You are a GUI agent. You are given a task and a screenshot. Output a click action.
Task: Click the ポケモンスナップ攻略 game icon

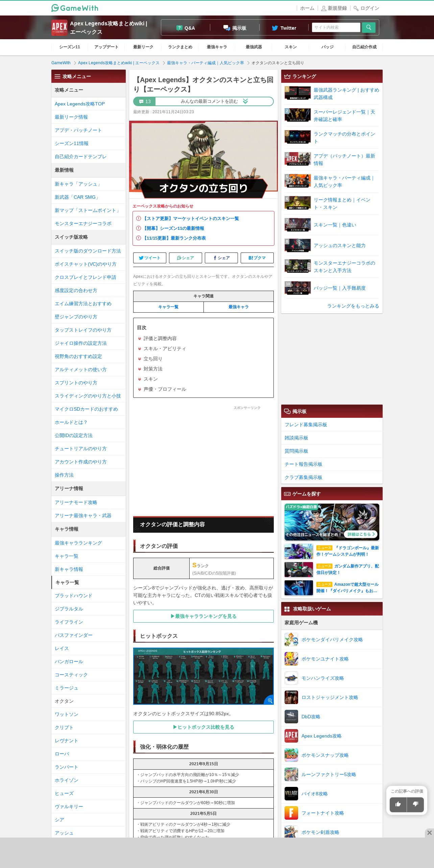coord(291,755)
